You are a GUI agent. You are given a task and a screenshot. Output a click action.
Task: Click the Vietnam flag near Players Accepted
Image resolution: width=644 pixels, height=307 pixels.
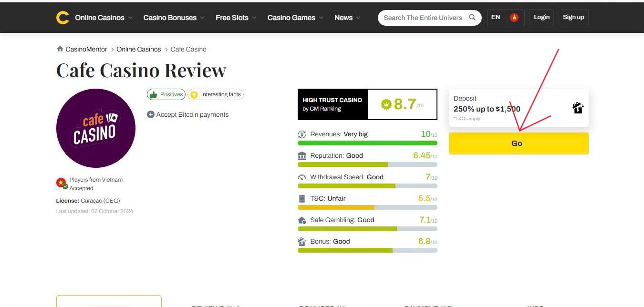coord(62,183)
